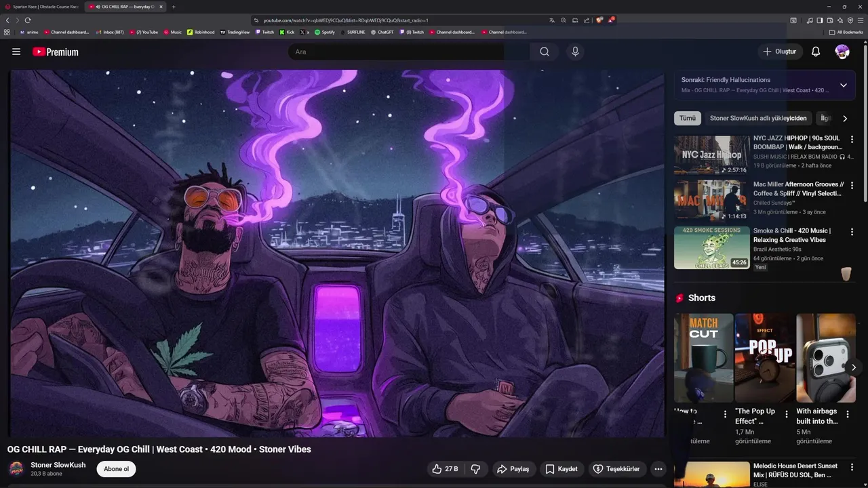Open the Brave Rewards triangle icon
868x488 pixels.
611,20
